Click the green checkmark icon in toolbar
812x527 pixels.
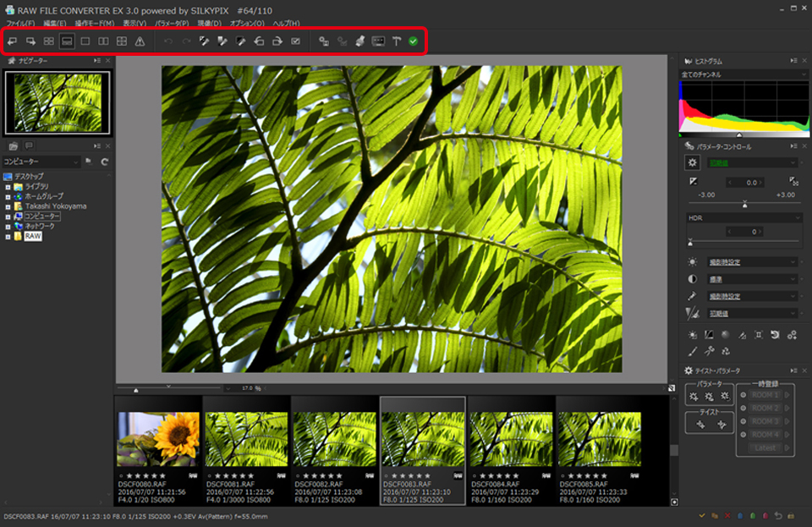click(x=414, y=41)
